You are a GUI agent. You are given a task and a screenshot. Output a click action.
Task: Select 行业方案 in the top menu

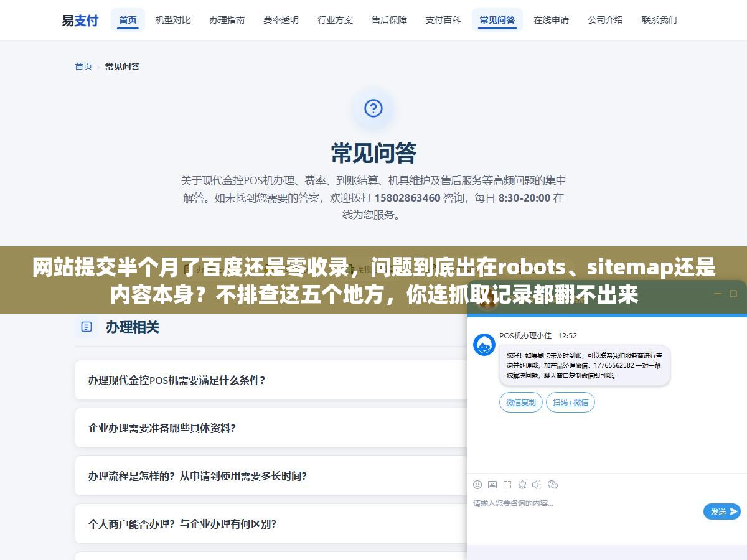[x=336, y=20]
